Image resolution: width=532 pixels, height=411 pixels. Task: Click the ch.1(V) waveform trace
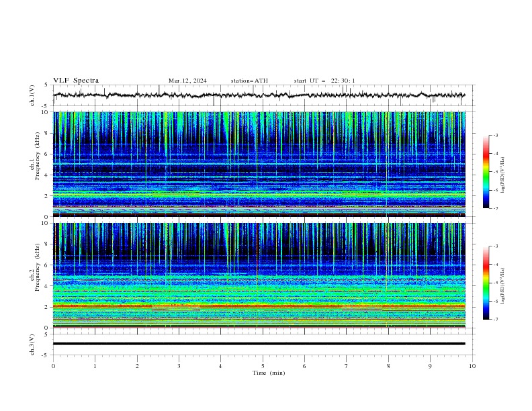point(259,95)
